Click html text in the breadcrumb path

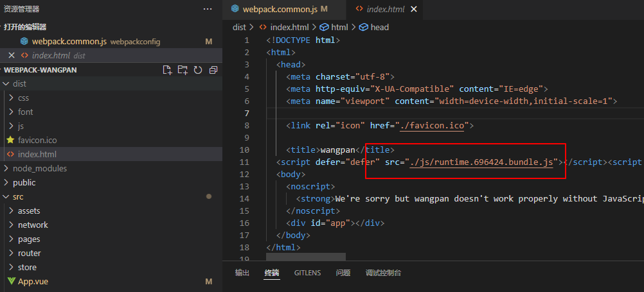pyautogui.click(x=339, y=28)
